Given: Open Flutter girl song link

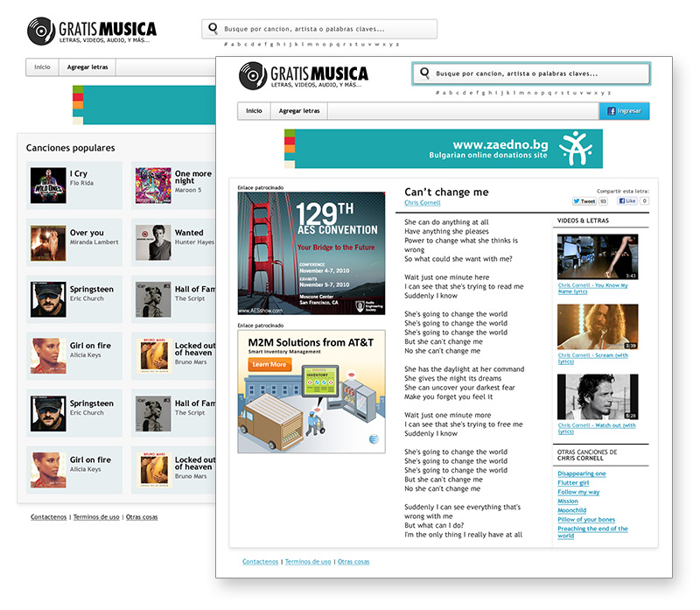Looking at the screenshot, I should 573,483.
